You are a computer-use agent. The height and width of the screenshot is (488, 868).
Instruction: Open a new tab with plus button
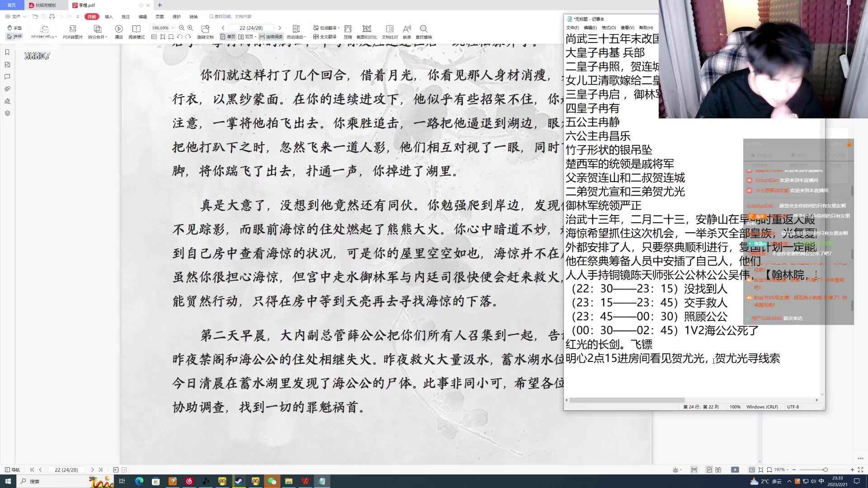click(x=160, y=5)
